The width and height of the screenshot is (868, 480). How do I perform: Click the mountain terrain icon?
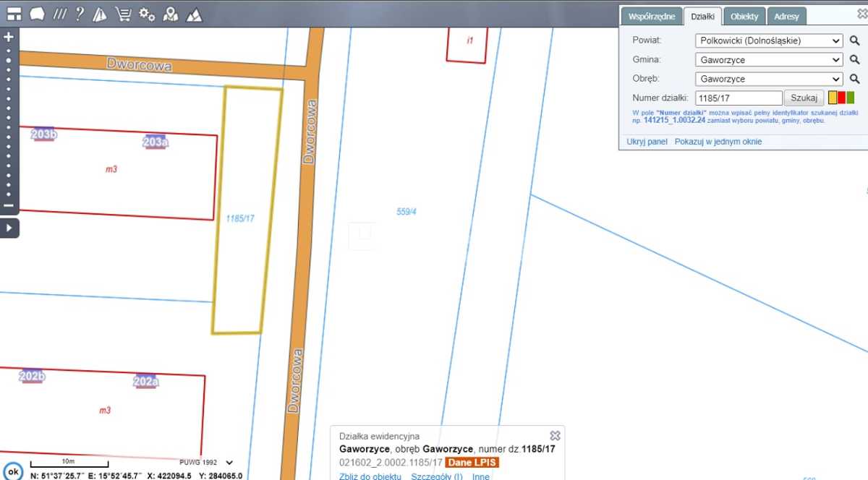(x=194, y=14)
